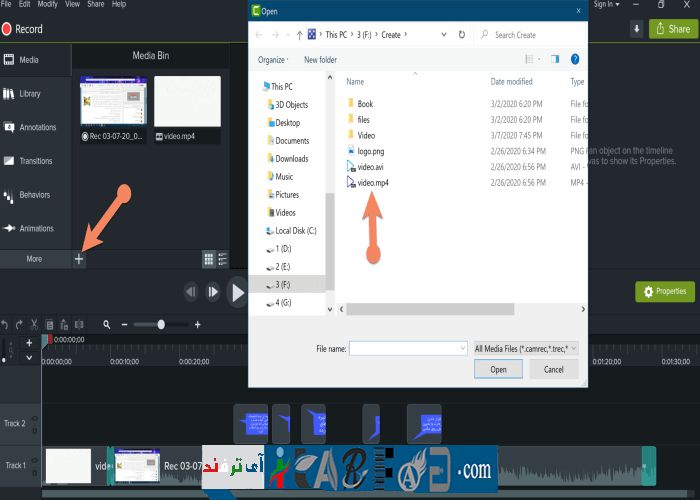Toggle Track 1 visibility eye icon
This screenshot has height=500, width=700.
34,461
